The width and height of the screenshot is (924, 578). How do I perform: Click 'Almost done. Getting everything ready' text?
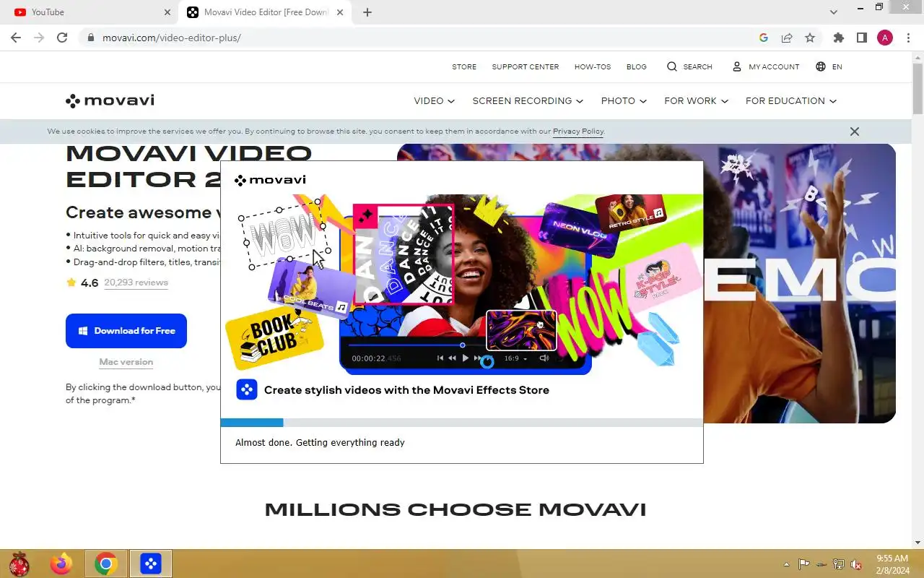click(x=320, y=442)
